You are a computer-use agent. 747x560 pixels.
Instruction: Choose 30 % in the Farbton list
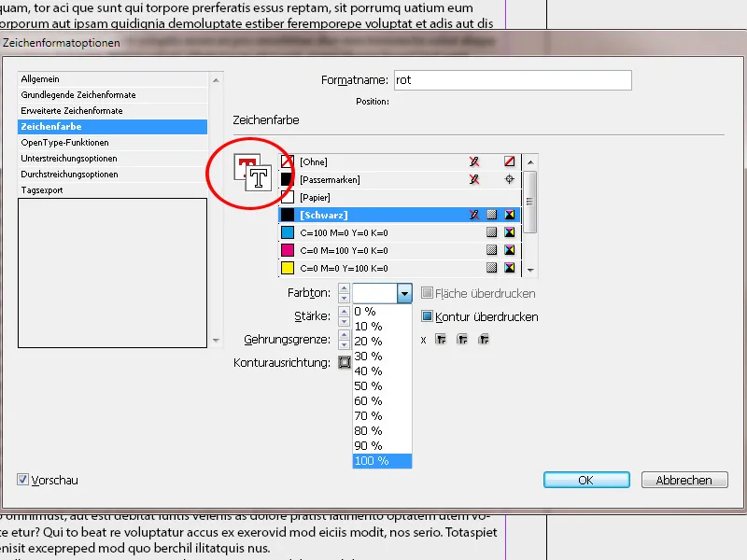pyautogui.click(x=382, y=357)
